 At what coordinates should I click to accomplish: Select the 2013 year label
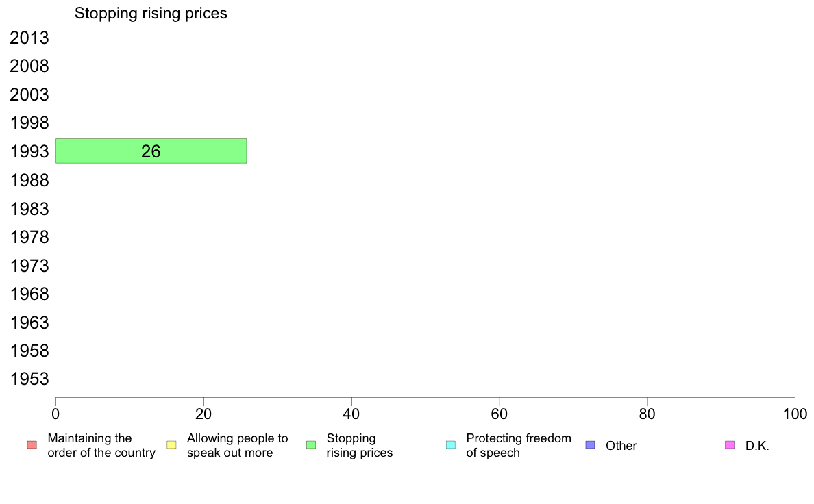(29, 38)
